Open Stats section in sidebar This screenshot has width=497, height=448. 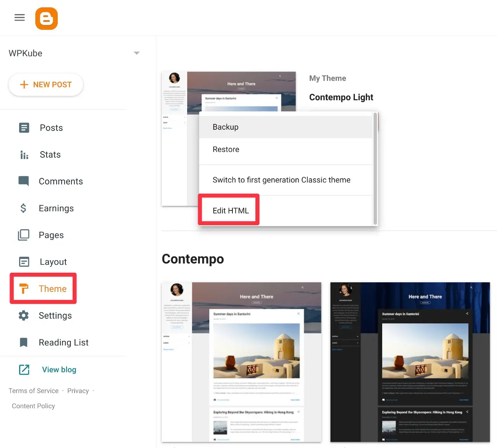point(50,155)
